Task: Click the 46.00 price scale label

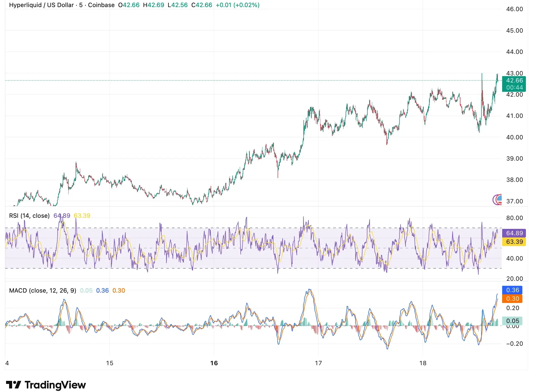Action: click(514, 9)
